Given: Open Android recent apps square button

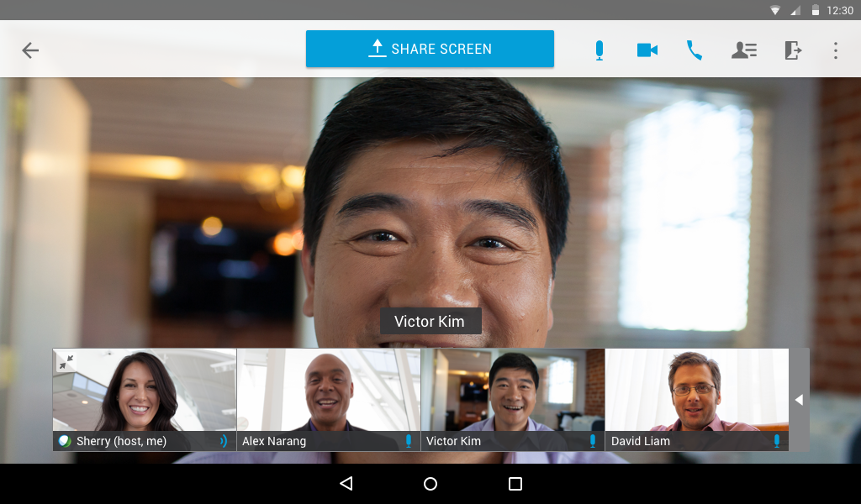Looking at the screenshot, I should point(515,483).
